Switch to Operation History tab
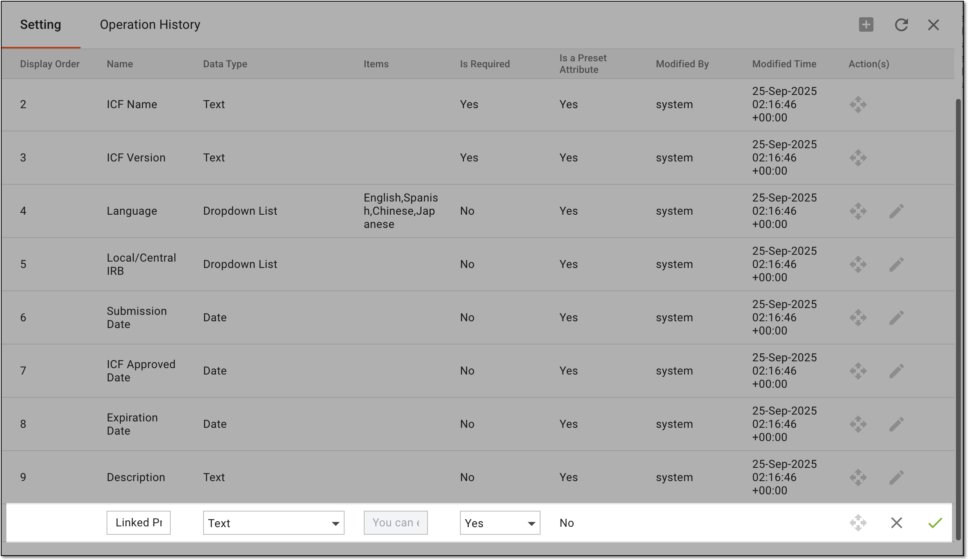968x560 pixels. (x=150, y=24)
